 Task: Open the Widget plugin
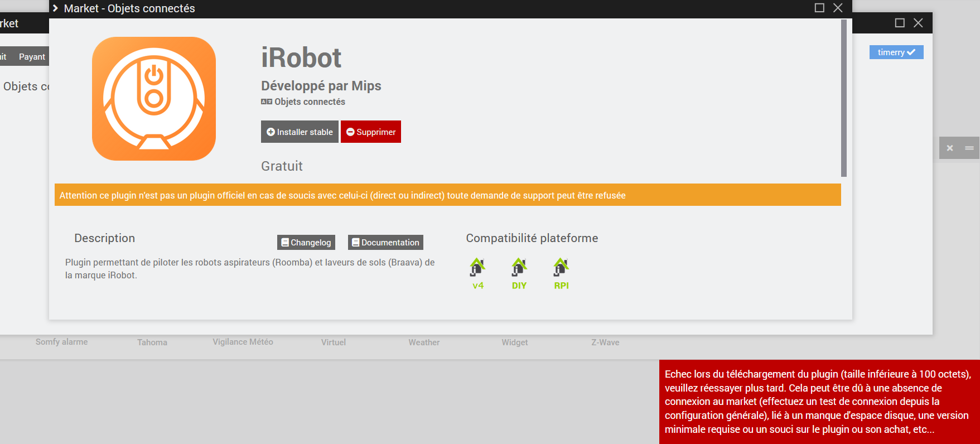pyautogui.click(x=515, y=342)
